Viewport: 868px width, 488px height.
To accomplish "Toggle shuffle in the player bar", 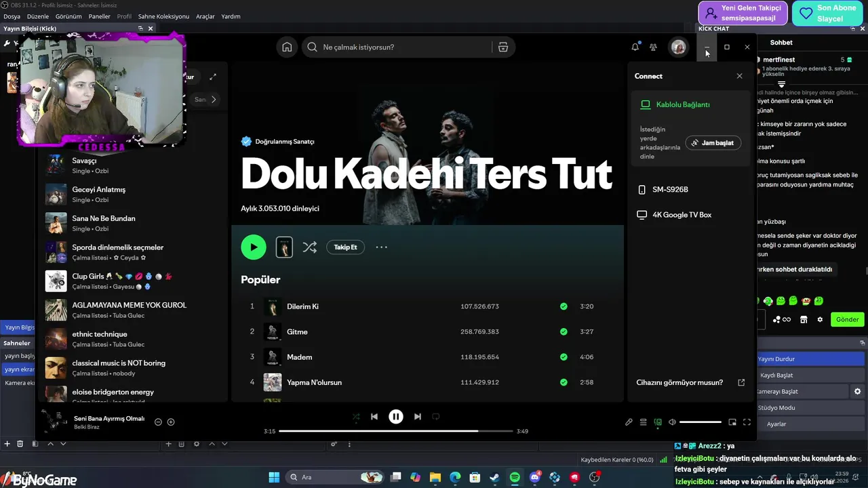I will click(x=356, y=417).
